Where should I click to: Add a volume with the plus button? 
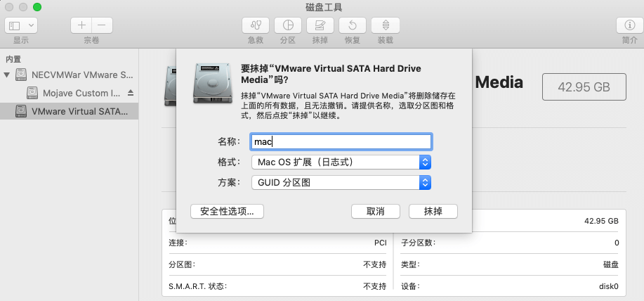point(81,25)
